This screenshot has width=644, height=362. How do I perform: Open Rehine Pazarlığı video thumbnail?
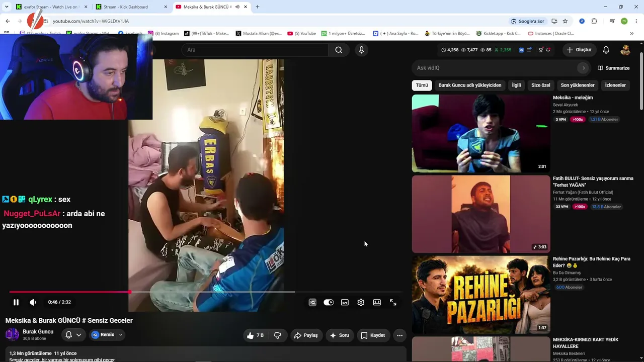click(x=481, y=295)
